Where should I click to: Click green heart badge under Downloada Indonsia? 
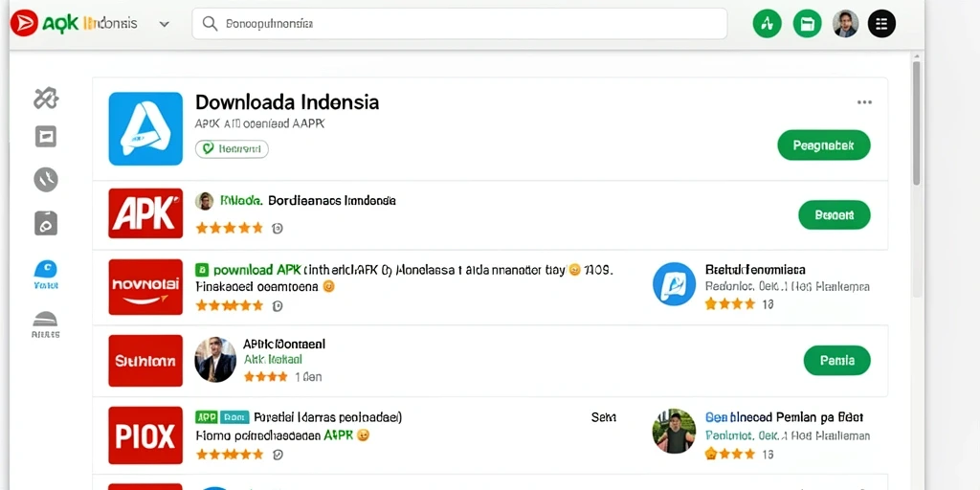pyautogui.click(x=232, y=148)
